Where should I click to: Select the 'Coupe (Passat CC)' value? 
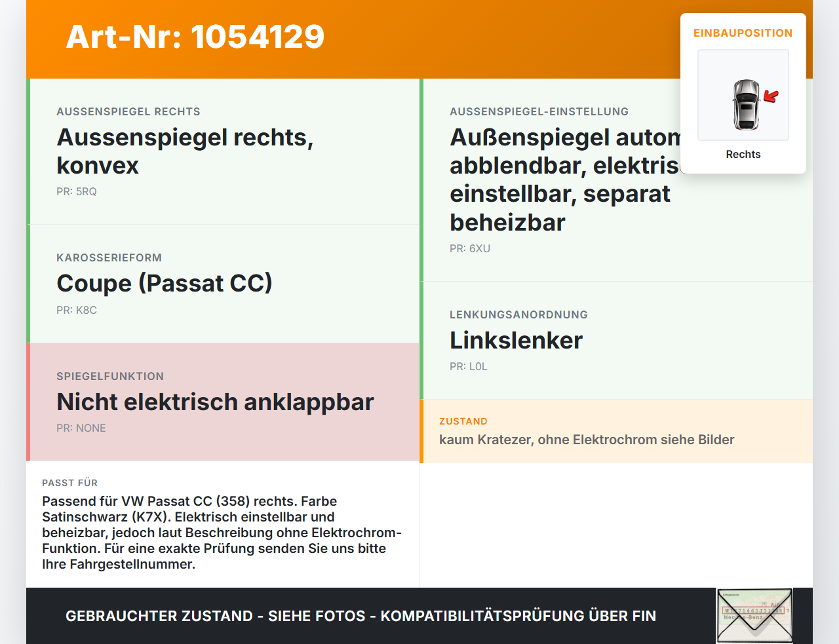(x=165, y=284)
